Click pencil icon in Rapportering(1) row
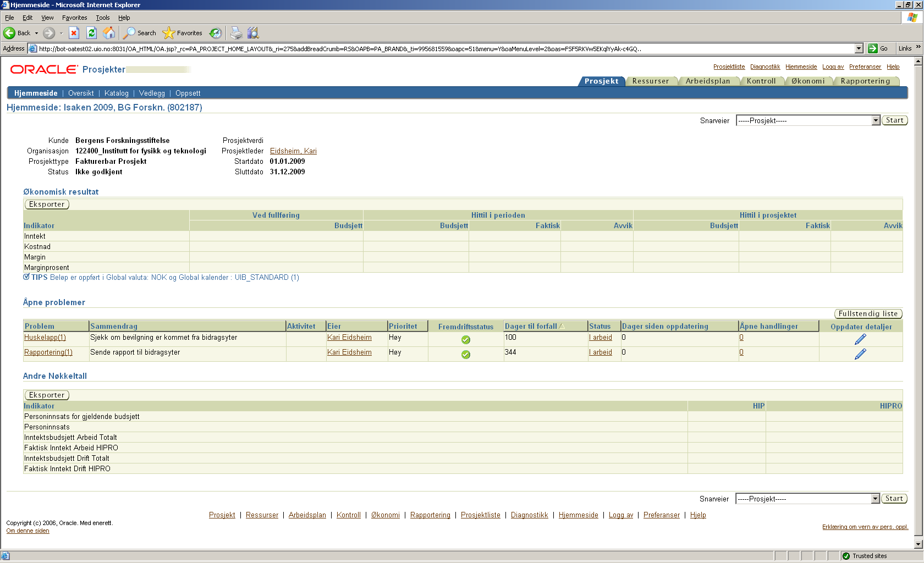 pos(861,354)
